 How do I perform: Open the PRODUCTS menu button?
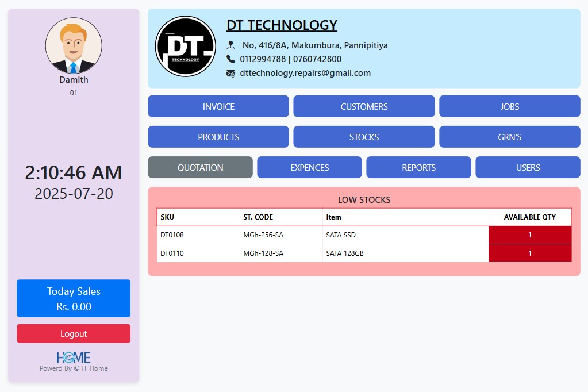[x=218, y=137]
